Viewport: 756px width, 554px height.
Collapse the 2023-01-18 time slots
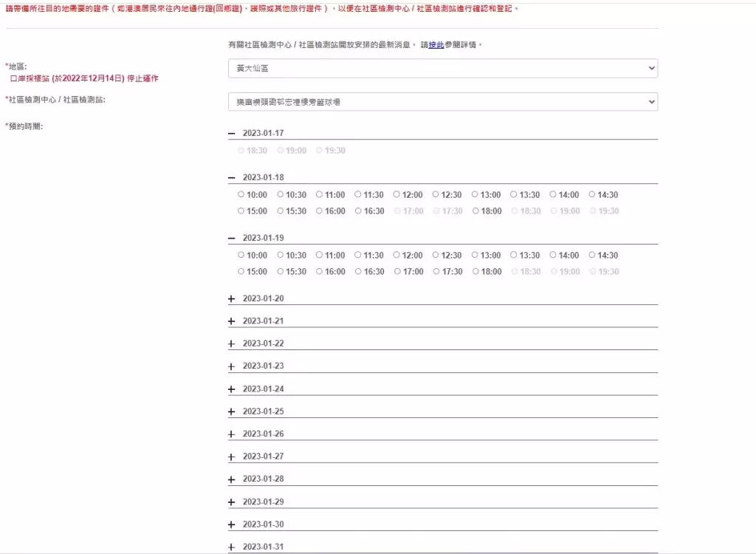pyautogui.click(x=232, y=178)
